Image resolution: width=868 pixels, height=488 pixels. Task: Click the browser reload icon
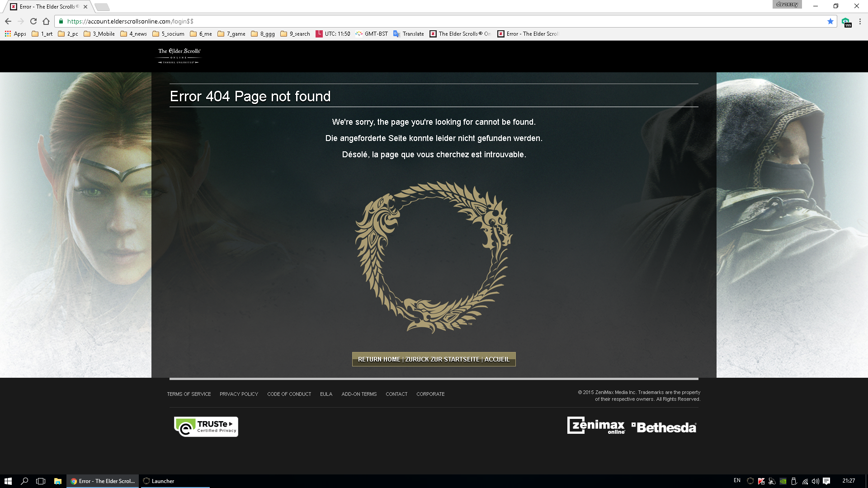[x=33, y=21]
